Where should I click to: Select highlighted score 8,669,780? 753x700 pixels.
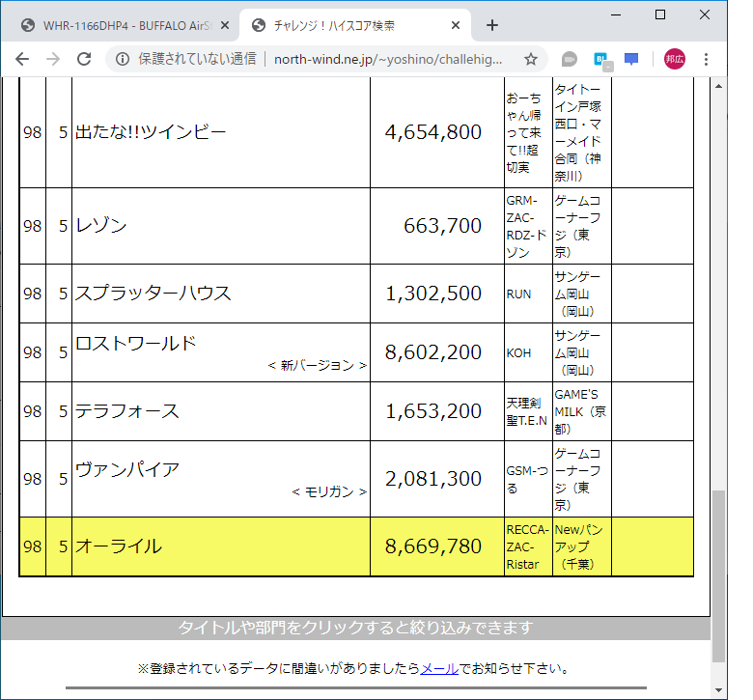433,546
